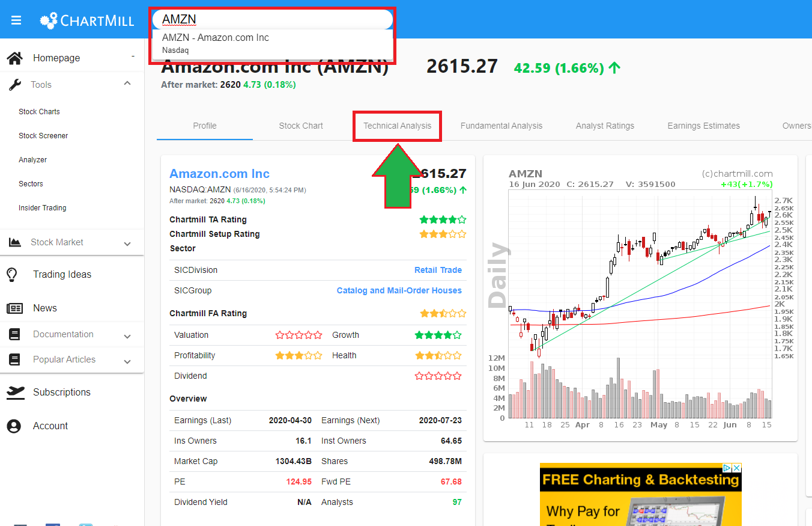Image resolution: width=812 pixels, height=526 pixels.
Task: Open the News menu item
Action: [x=45, y=308]
